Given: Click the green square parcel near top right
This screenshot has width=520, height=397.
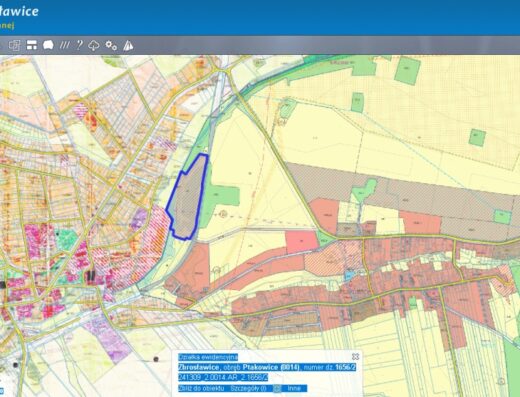Looking at the screenshot, I should coord(407,70).
